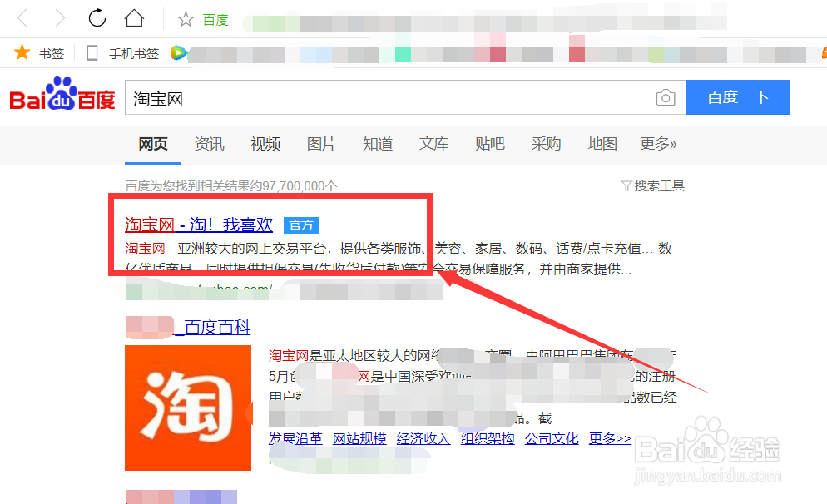The image size is (827, 504).
Task: Open the home page via home icon
Action: (134, 17)
